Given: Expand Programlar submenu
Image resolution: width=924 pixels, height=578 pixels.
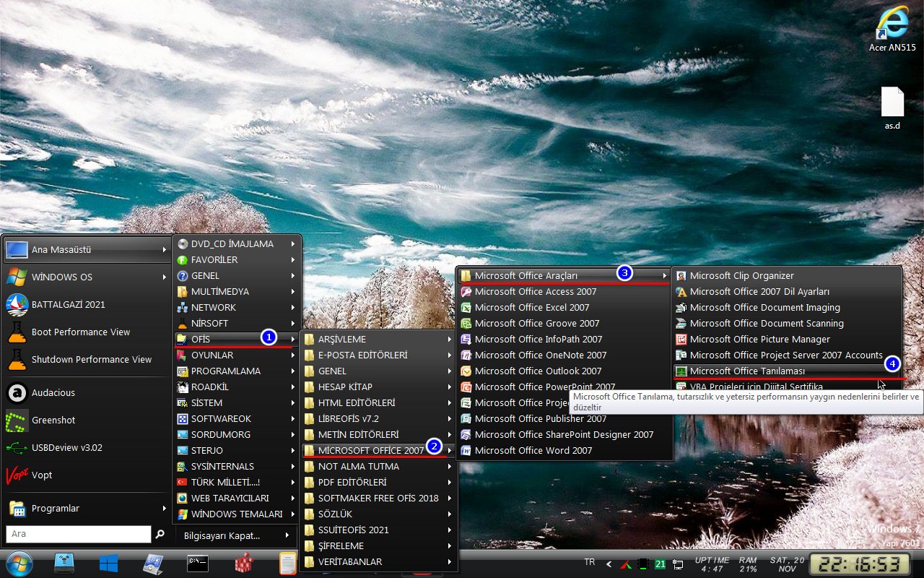Looking at the screenshot, I should point(87,508).
